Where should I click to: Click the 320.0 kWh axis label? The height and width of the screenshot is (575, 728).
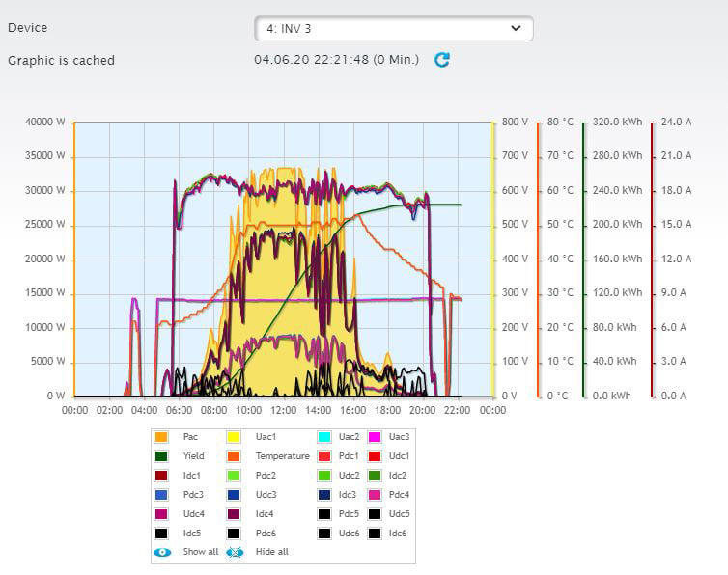click(618, 123)
